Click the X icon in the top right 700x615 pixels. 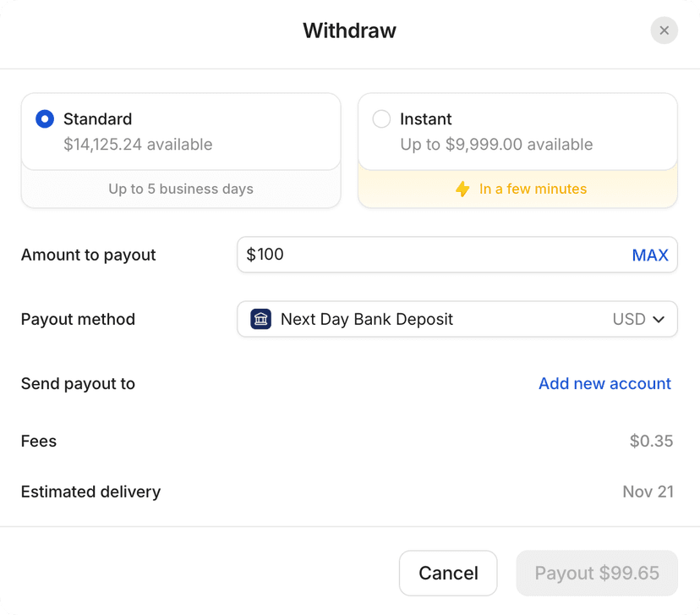(x=664, y=30)
